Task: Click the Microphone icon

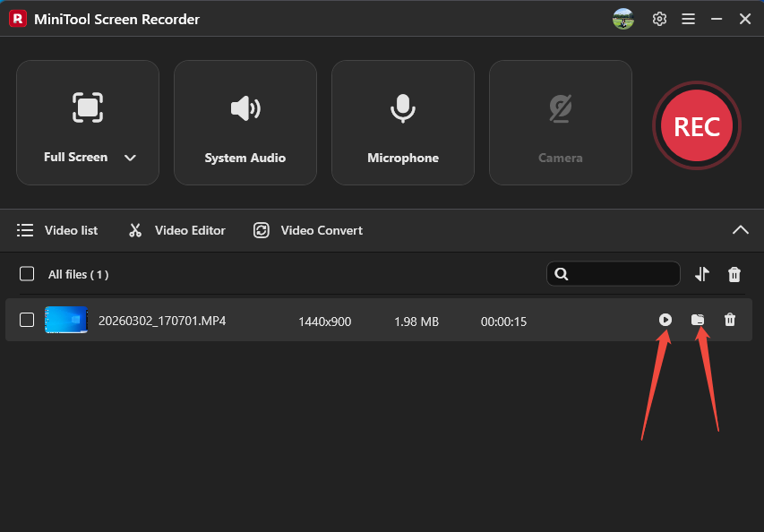Action: click(402, 108)
